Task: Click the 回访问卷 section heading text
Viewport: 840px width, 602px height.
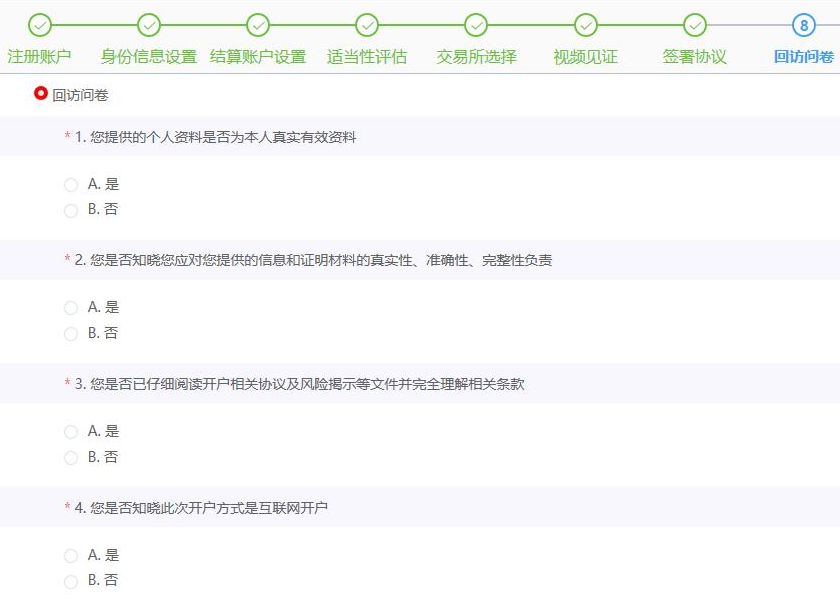Action: pos(80,95)
